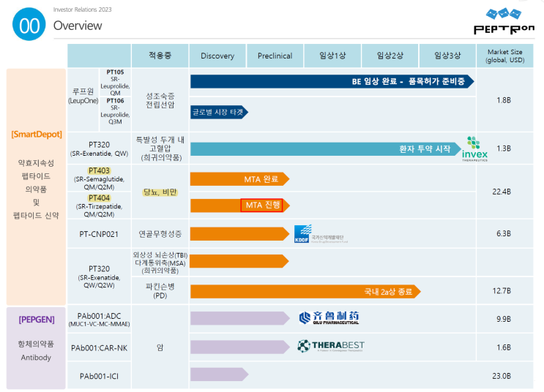Click the Qilu Pharmaceutical logo
The image size is (544, 392).
(329, 317)
